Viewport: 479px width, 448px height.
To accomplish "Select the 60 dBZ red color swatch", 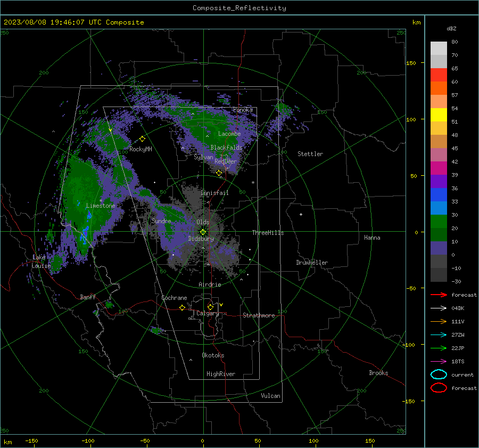I will (439, 75).
